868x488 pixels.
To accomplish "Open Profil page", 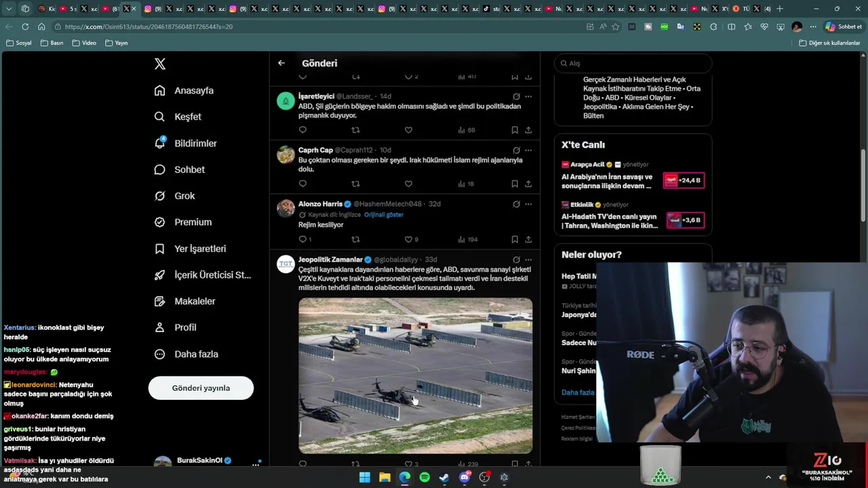I will tap(175, 327).
